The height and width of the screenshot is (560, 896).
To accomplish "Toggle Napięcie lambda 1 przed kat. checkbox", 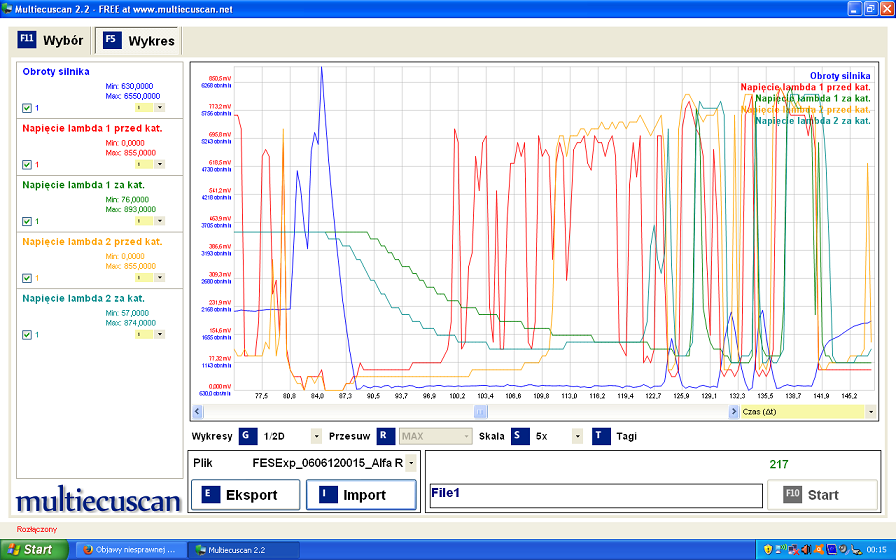I will pos(27,165).
